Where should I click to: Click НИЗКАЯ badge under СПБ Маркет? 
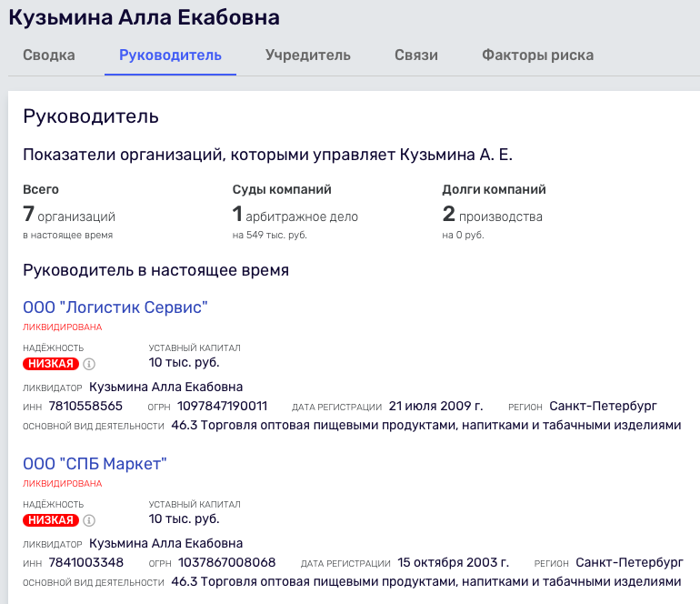coord(51,520)
